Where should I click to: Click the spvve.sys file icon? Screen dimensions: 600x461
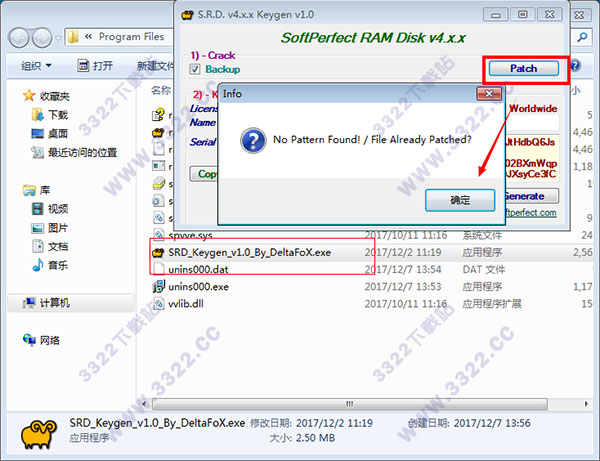[158, 234]
